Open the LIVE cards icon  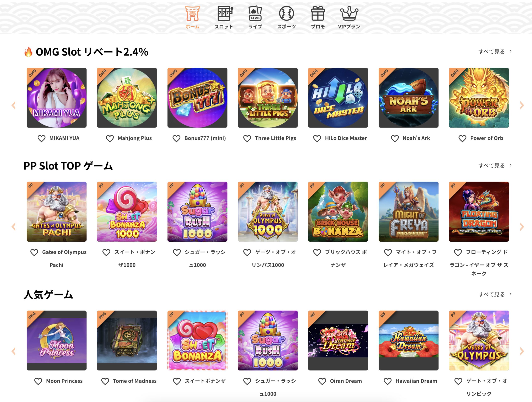(x=255, y=14)
